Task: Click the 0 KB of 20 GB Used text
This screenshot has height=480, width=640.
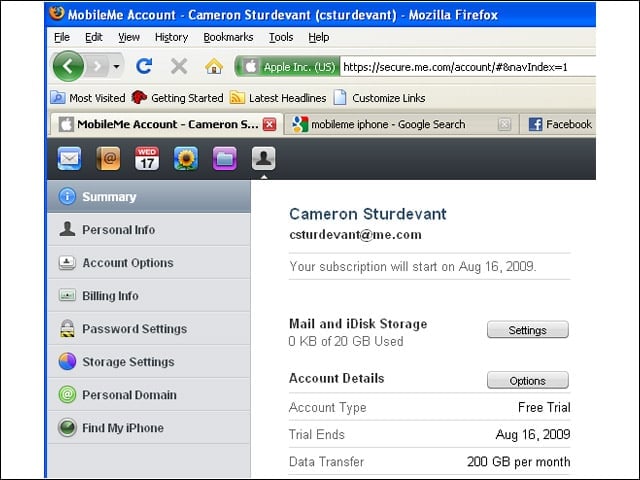Action: 346,341
